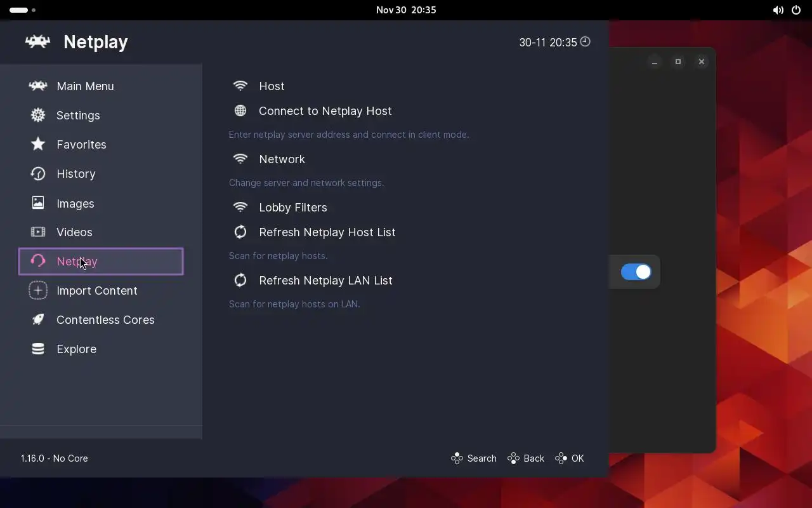
Task: Click the gamepad icon next to Search
Action: (457, 458)
